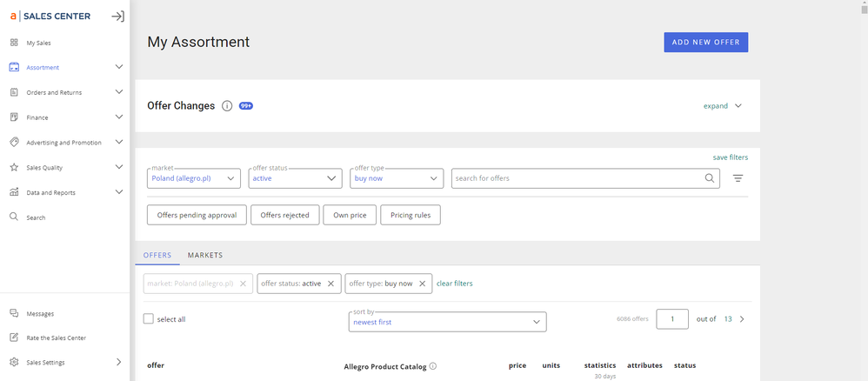The image size is (868, 381).
Task: Tick the select all checkbox
Action: (x=149, y=319)
